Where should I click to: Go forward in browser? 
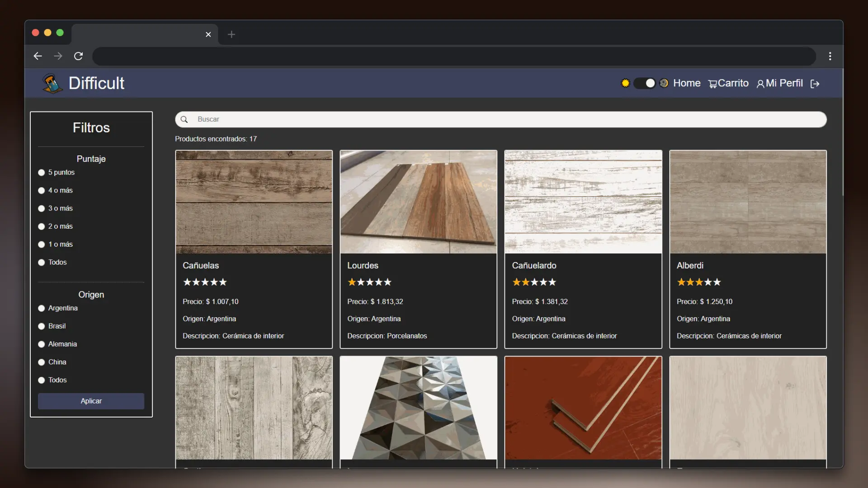(58, 56)
